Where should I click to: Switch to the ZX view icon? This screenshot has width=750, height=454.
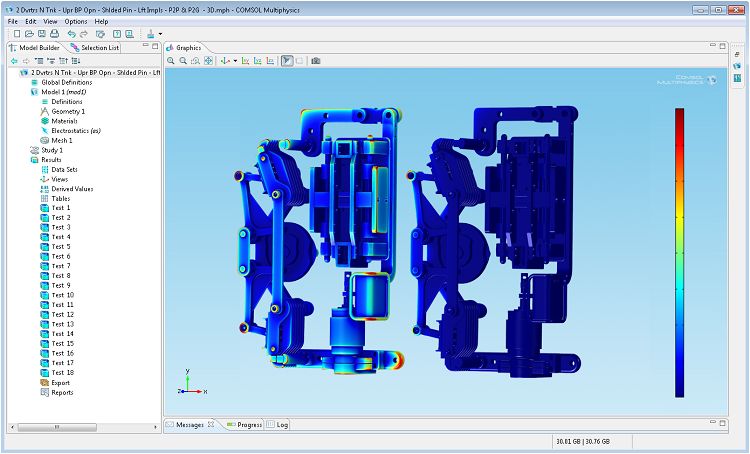click(x=270, y=61)
